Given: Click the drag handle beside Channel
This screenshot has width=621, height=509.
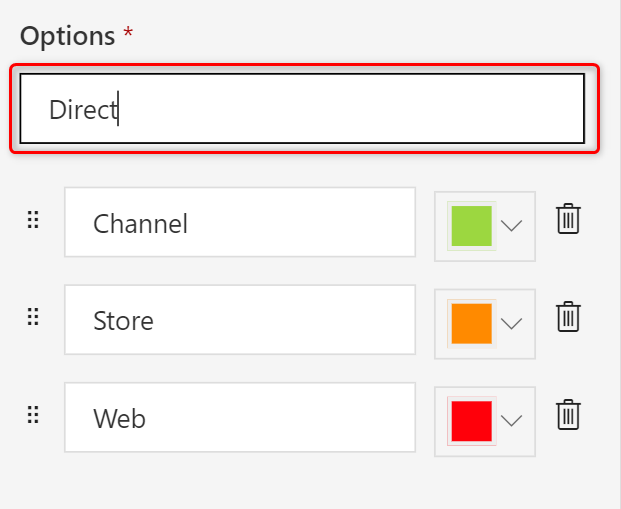Looking at the screenshot, I should click(33, 221).
